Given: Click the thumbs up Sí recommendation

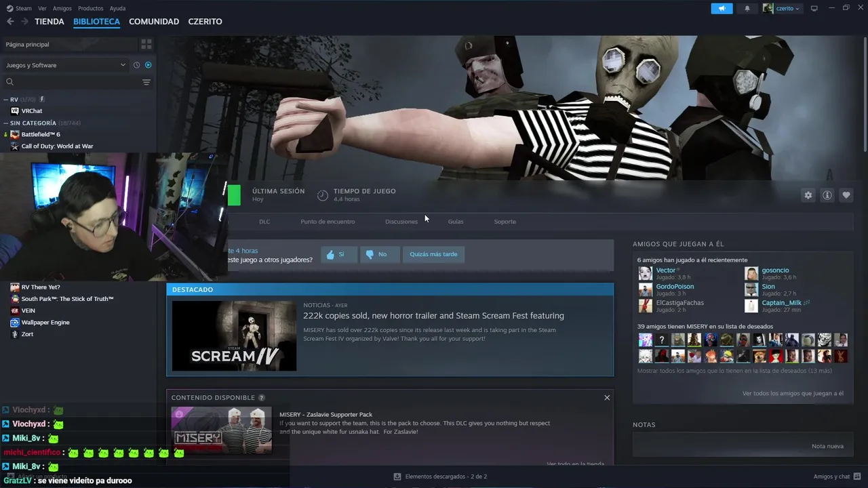Looking at the screenshot, I should coord(339,254).
